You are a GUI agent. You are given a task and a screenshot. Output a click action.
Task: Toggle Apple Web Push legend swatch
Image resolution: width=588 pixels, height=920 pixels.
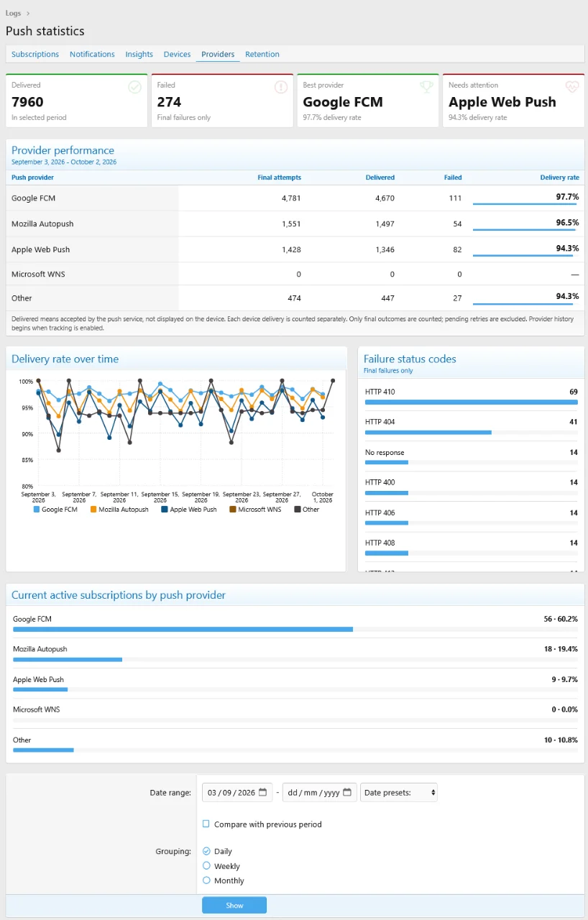pos(165,510)
